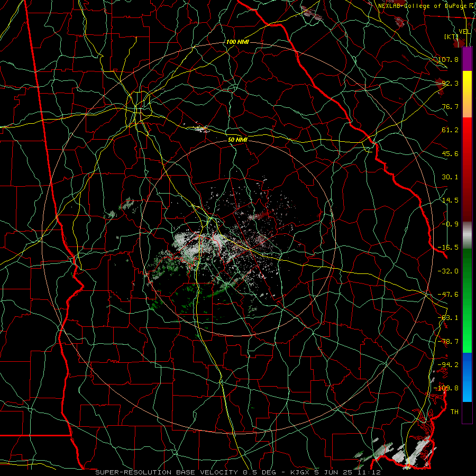Click the 45.6 velocity scale value
The height and width of the screenshot is (476, 476).
450,153
